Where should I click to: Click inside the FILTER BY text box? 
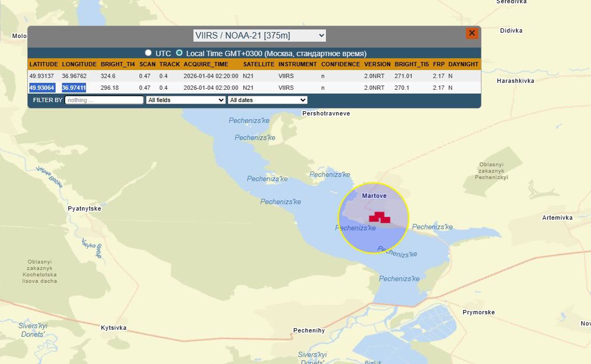[104, 100]
